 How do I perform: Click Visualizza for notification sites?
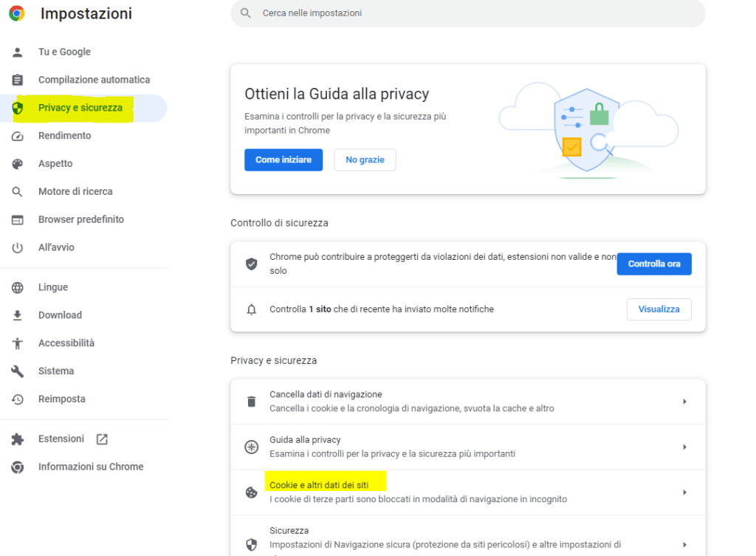659,309
